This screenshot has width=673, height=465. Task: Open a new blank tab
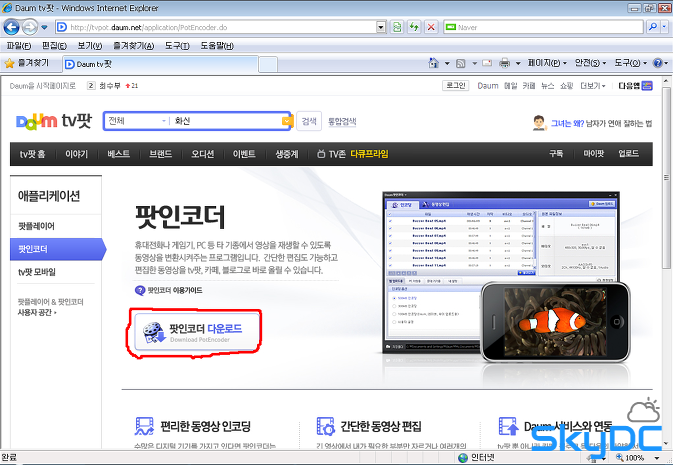click(x=268, y=64)
